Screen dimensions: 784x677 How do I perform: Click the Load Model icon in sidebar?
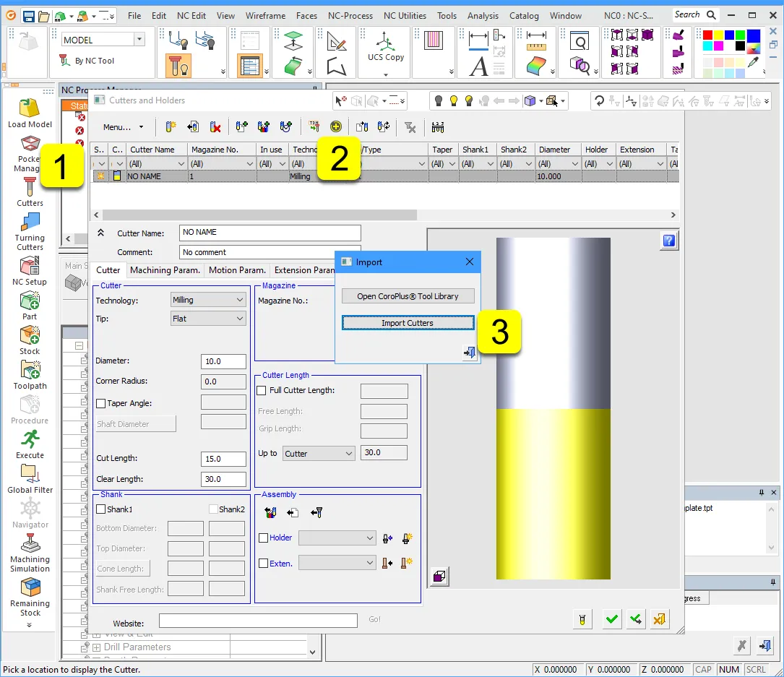click(x=30, y=109)
